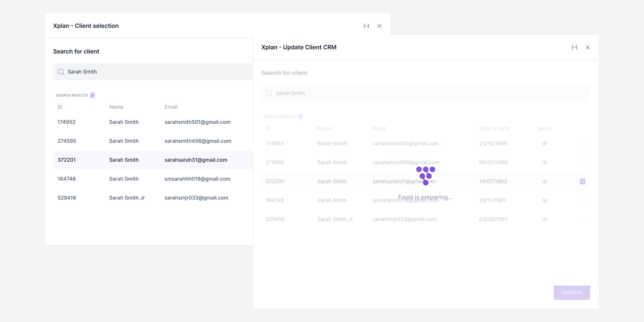Click the Sarah Smith Jr name in Client selection
This screenshot has width=644, height=322.
click(127, 198)
